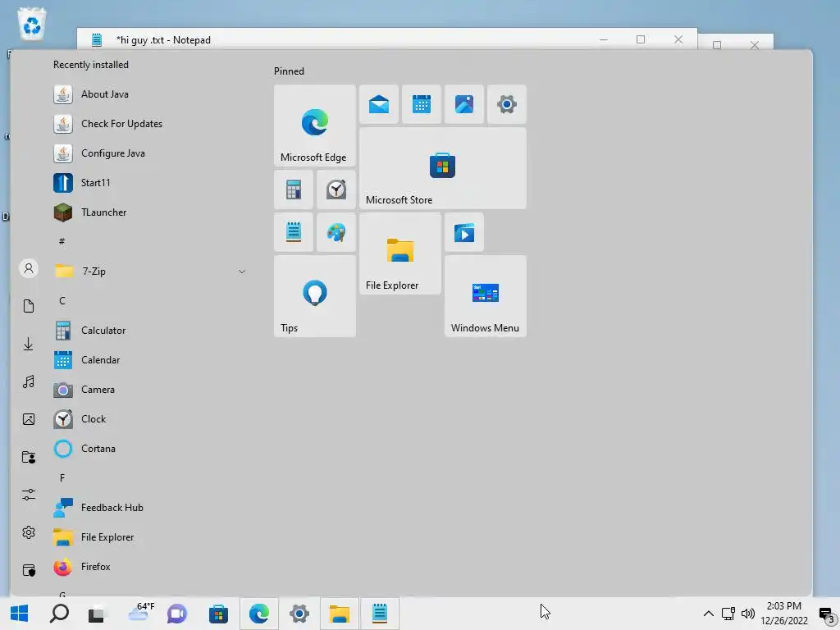
Task: Launch Calculator from the app list
Action: [150, 331]
